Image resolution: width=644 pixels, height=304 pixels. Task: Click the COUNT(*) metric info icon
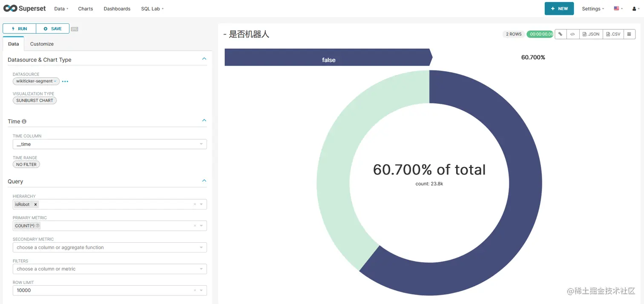click(37, 226)
